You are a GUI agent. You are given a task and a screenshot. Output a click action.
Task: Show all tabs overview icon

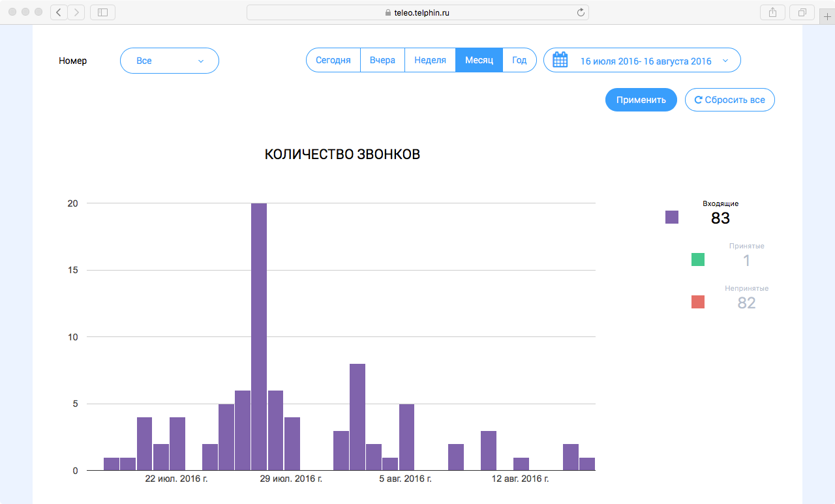pos(802,12)
